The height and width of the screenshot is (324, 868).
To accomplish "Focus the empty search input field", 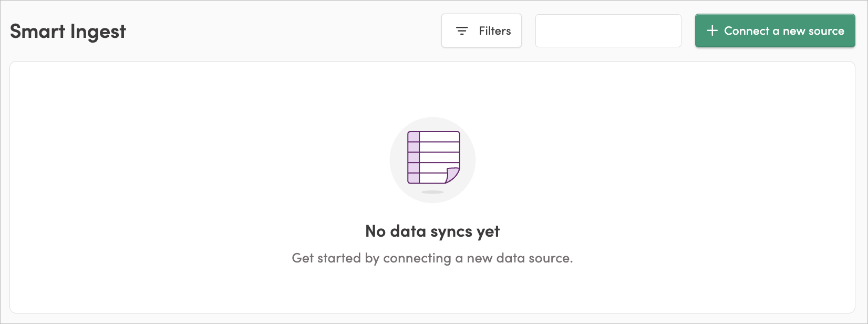I will [608, 31].
